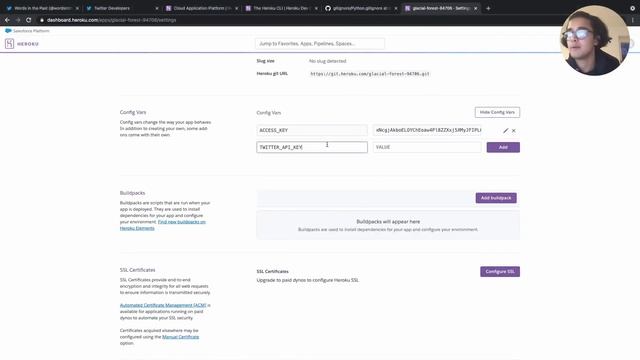This screenshot has height=360, width=640.
Task: Click the 'Buildpacks will appear here' message
Action: [388, 222]
